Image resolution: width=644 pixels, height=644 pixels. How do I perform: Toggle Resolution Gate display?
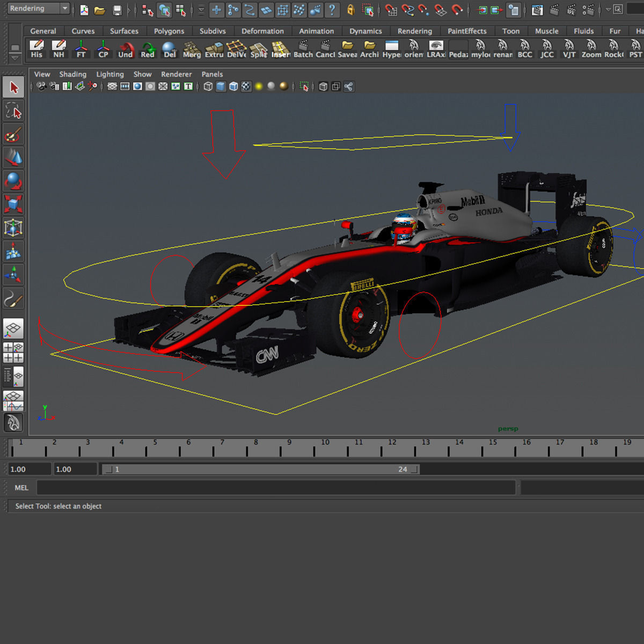click(137, 86)
